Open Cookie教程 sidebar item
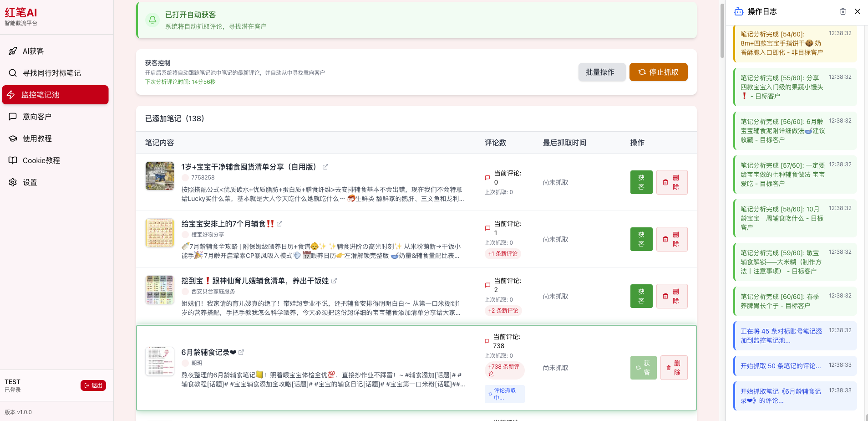 click(x=55, y=160)
